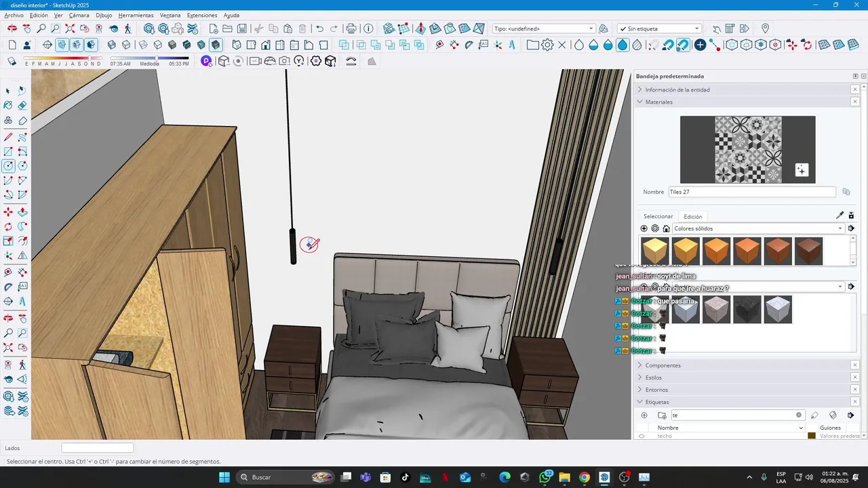
Task: Open the Sin etiqueta tag dropdown
Action: point(659,28)
